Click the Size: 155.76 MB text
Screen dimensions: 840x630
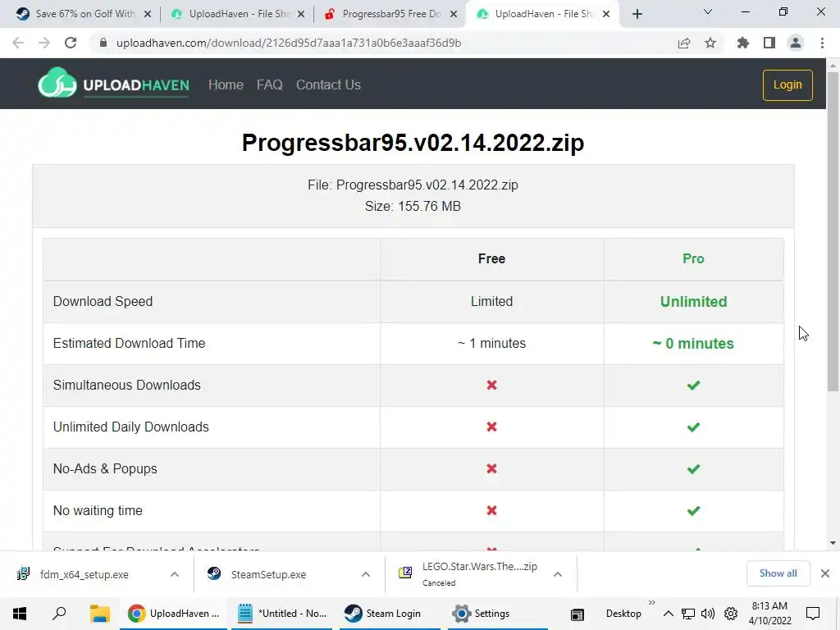tap(413, 206)
